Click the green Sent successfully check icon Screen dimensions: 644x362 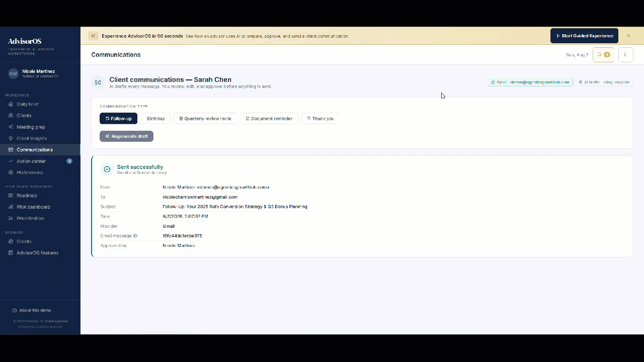[x=107, y=169]
